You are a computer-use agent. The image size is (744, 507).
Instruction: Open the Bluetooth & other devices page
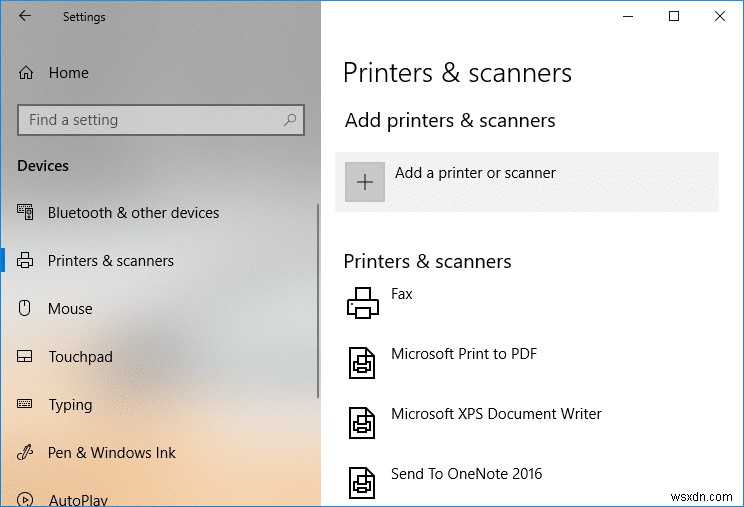coord(133,213)
